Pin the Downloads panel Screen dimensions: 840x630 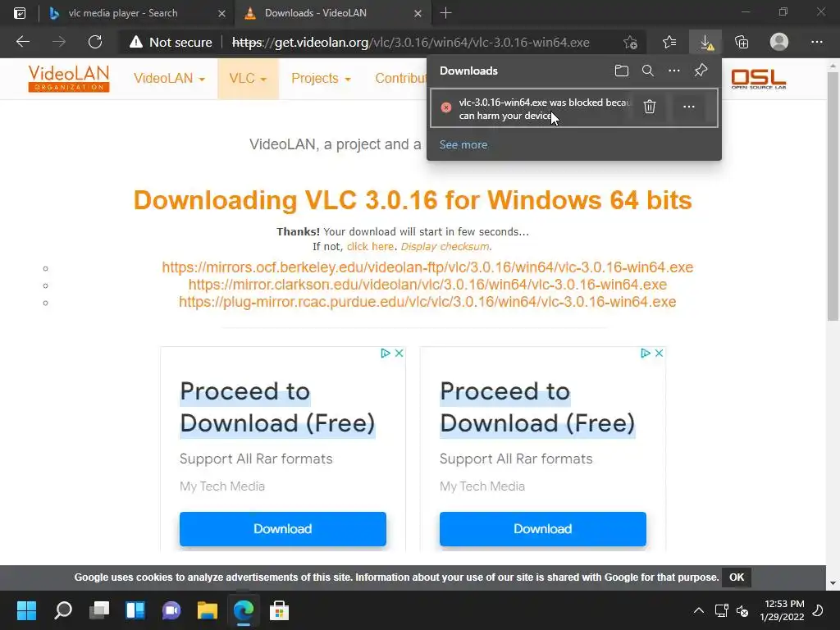[x=701, y=71]
